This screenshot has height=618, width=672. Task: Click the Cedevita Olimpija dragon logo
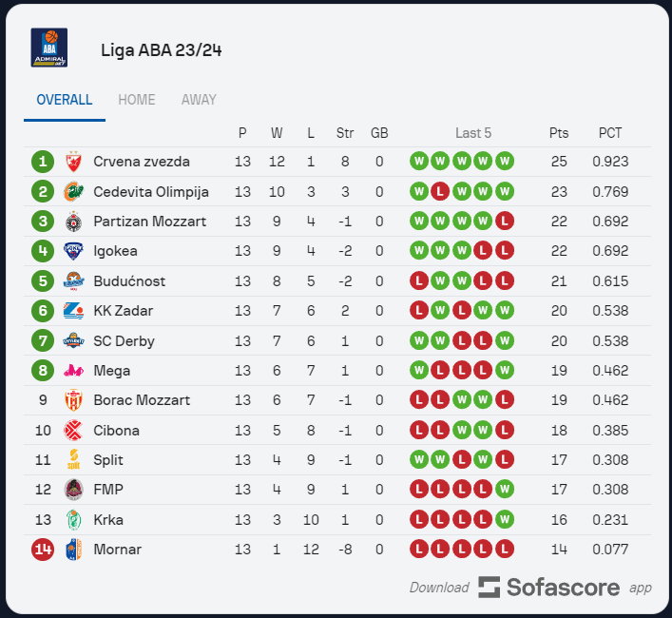(x=73, y=191)
